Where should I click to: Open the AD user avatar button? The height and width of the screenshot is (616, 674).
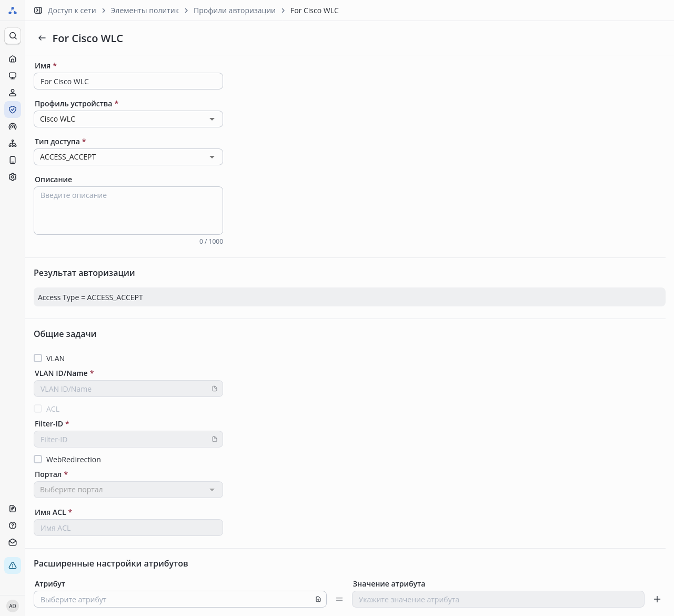tap(13, 606)
